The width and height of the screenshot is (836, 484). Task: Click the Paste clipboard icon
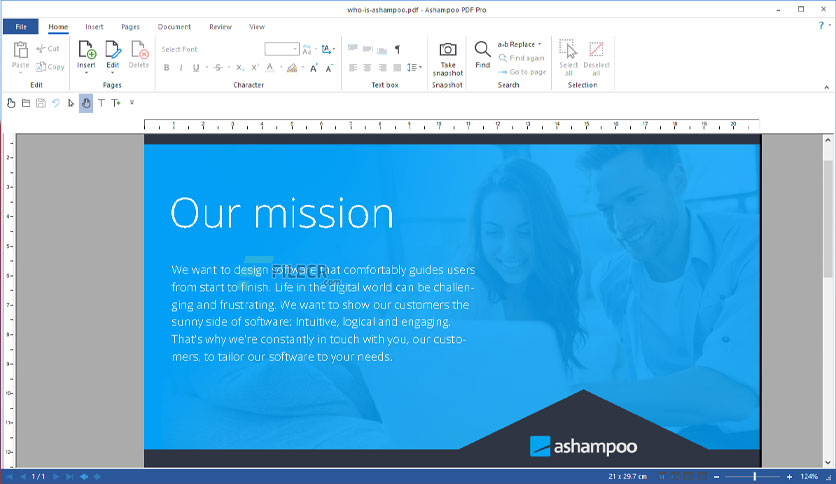point(20,50)
